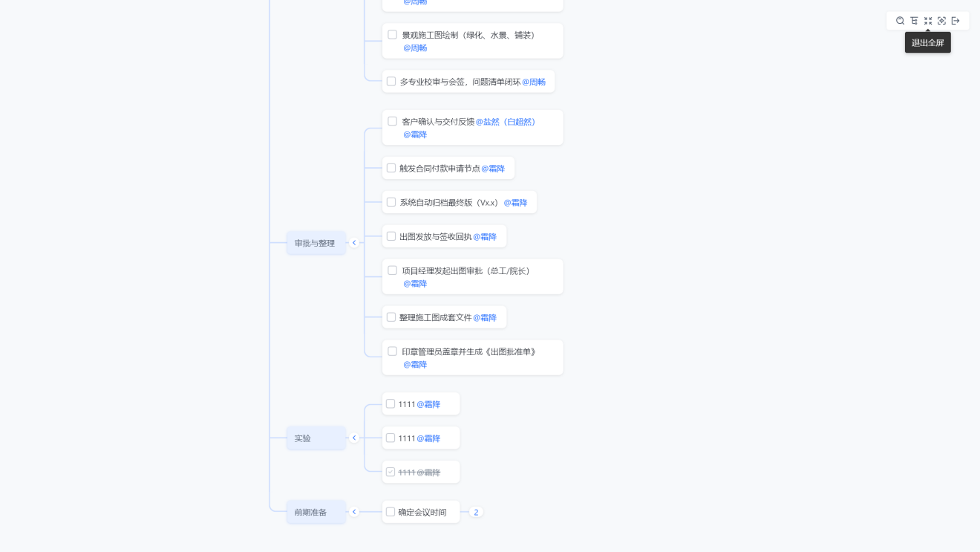This screenshot has height=552, width=980.
Task: Click the text 系统自动归档最终版（Vx.x）
Action: coord(451,203)
